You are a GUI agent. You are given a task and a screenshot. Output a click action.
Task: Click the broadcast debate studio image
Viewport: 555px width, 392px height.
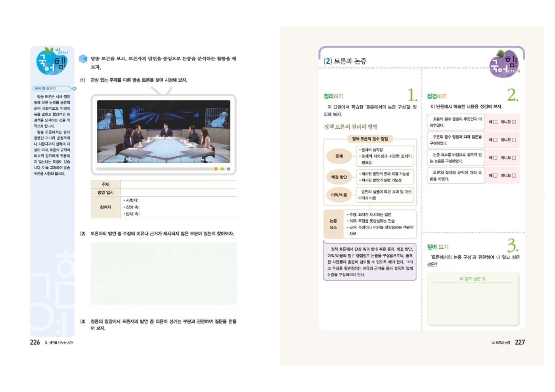(x=164, y=131)
